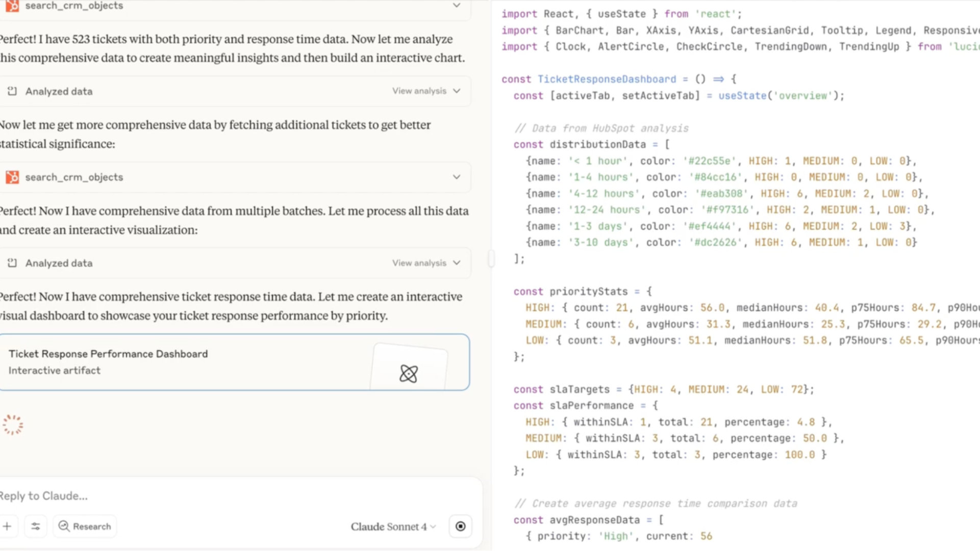Click the second View analysis link
This screenshot has height=551, width=980.
pos(419,263)
